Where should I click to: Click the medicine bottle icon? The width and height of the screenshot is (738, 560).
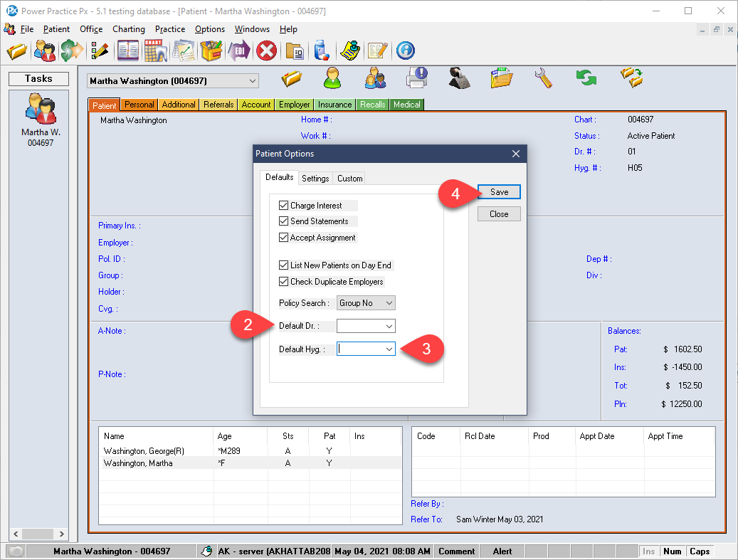click(322, 51)
